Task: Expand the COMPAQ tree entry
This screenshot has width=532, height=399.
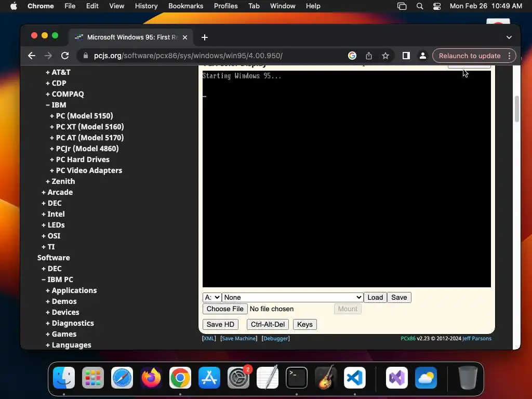Action: (x=65, y=94)
